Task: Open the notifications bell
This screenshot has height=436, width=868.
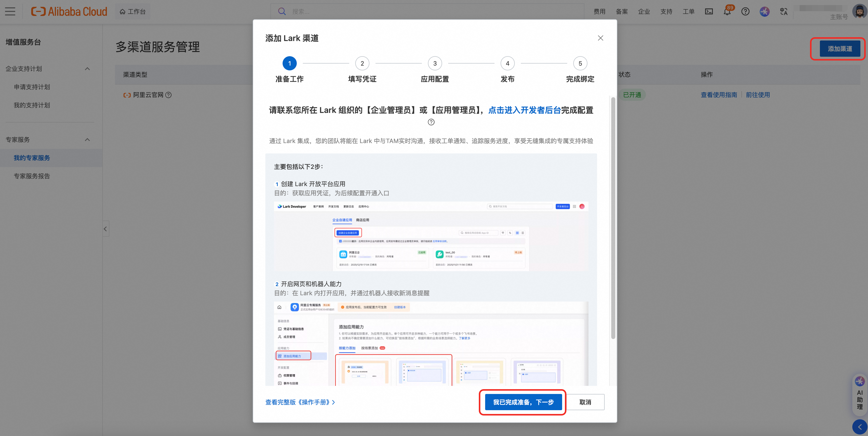Action: coord(727,12)
